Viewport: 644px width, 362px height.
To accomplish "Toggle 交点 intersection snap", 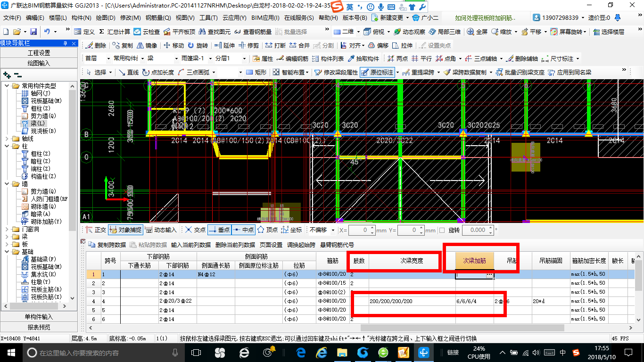I will coord(195,230).
